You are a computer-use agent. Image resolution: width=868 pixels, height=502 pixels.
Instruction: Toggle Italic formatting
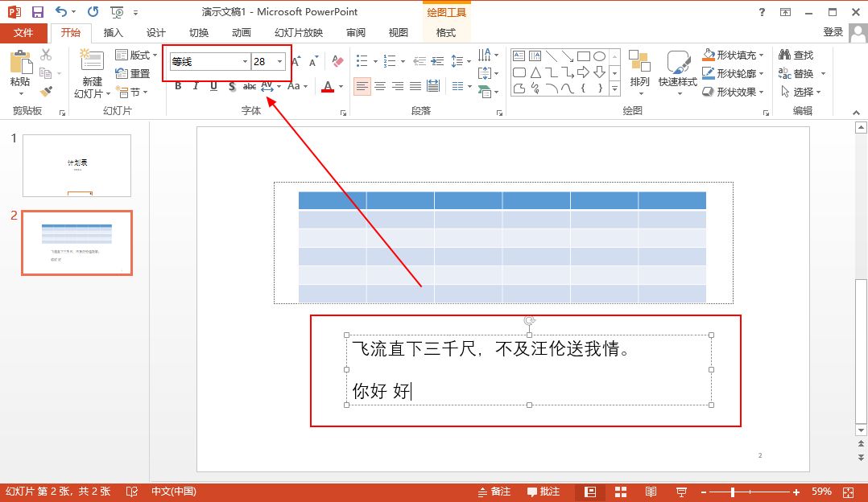[196, 86]
